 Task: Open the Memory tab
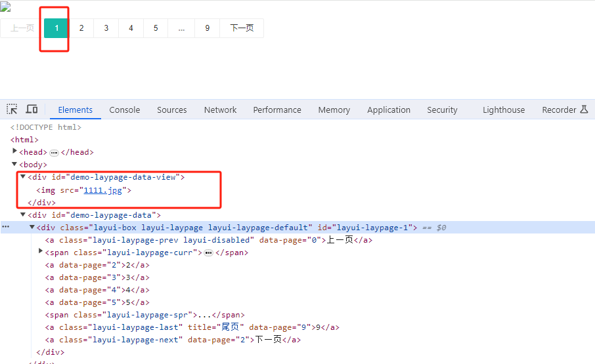[x=334, y=110]
